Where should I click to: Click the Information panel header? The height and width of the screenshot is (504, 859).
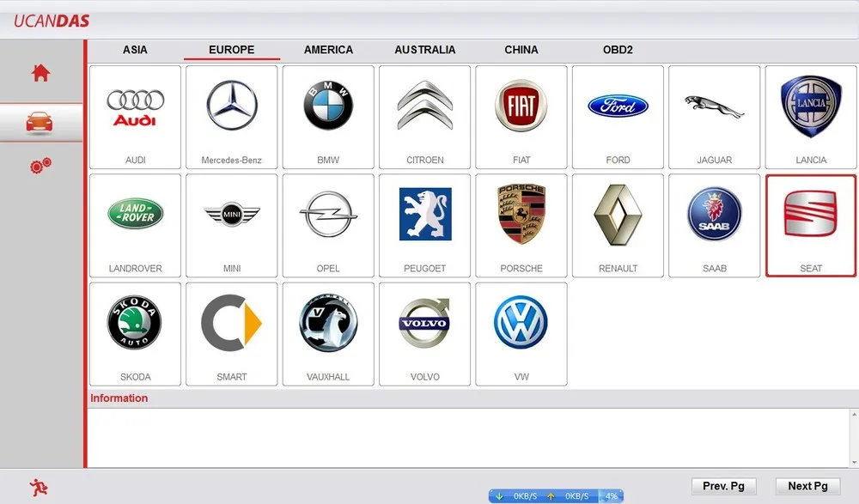[x=119, y=398]
